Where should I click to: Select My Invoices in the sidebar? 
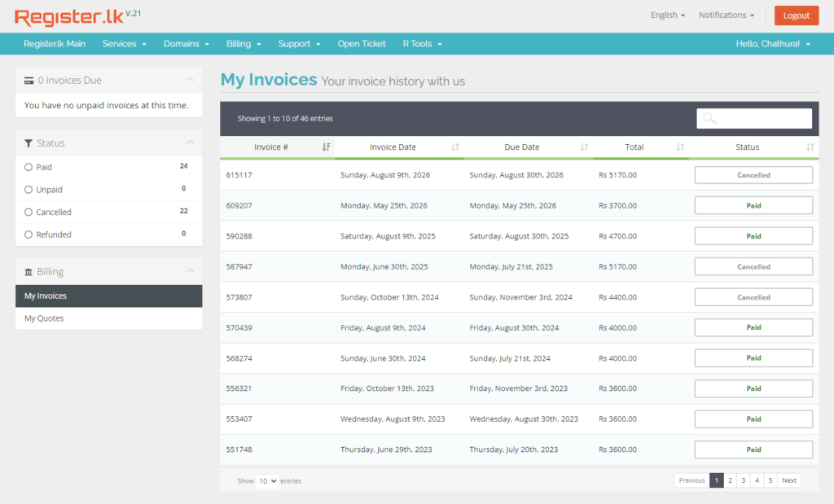[109, 296]
